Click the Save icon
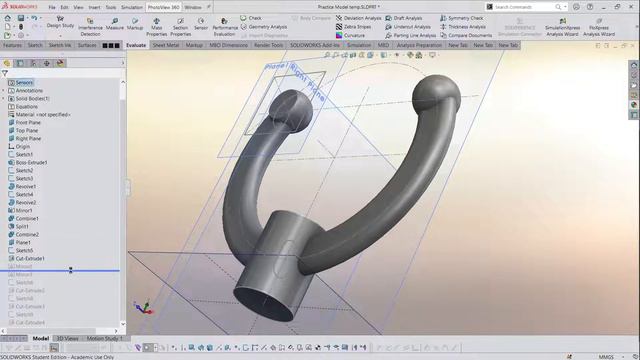The height and width of the screenshot is (360, 640). coord(20,18)
